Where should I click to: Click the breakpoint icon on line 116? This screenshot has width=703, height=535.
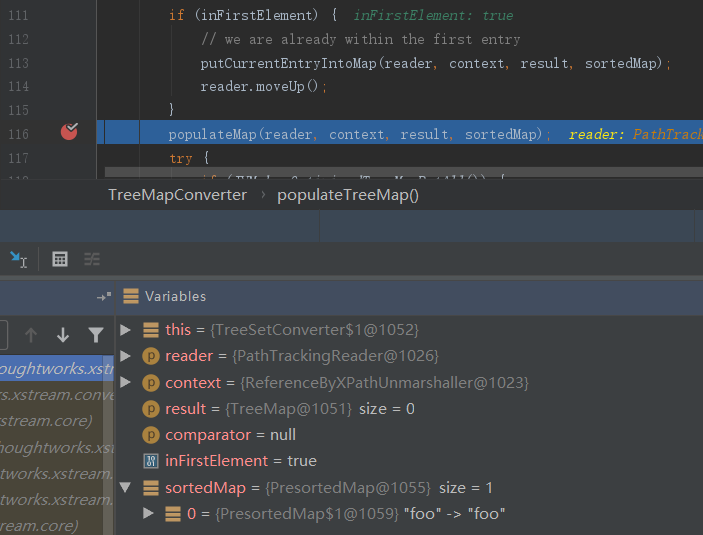coord(69,132)
